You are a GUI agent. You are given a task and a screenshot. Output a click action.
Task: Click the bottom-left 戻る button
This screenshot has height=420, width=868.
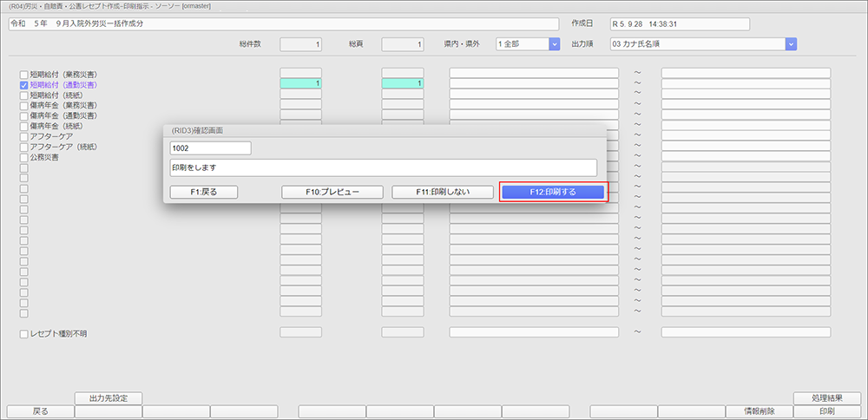pyautogui.click(x=40, y=411)
